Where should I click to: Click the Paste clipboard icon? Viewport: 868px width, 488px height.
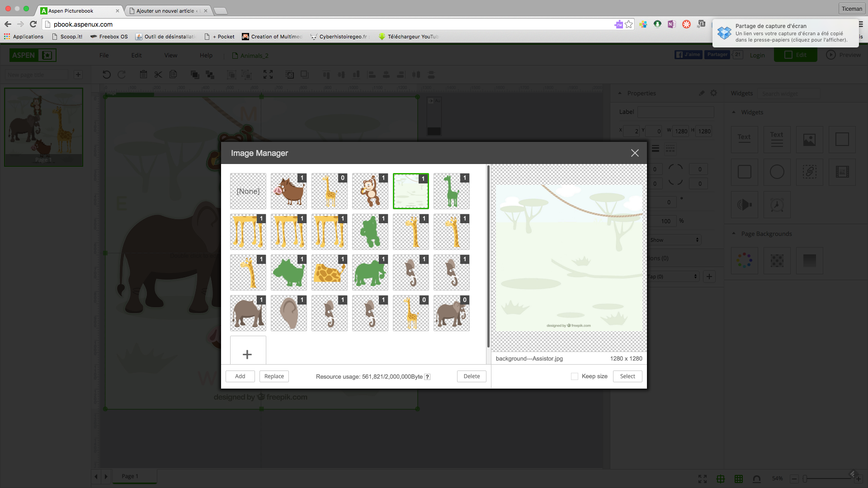coord(143,75)
